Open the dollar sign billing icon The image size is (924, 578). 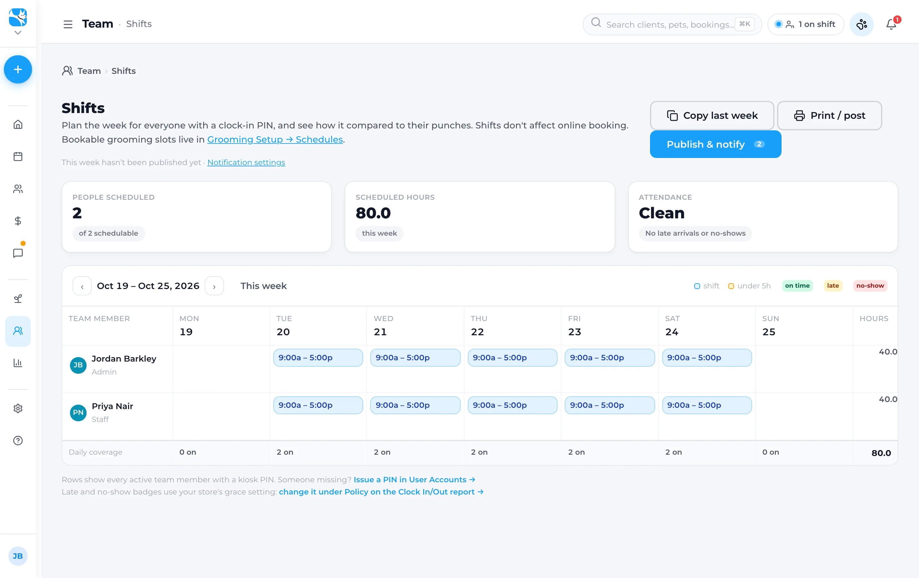(x=18, y=221)
